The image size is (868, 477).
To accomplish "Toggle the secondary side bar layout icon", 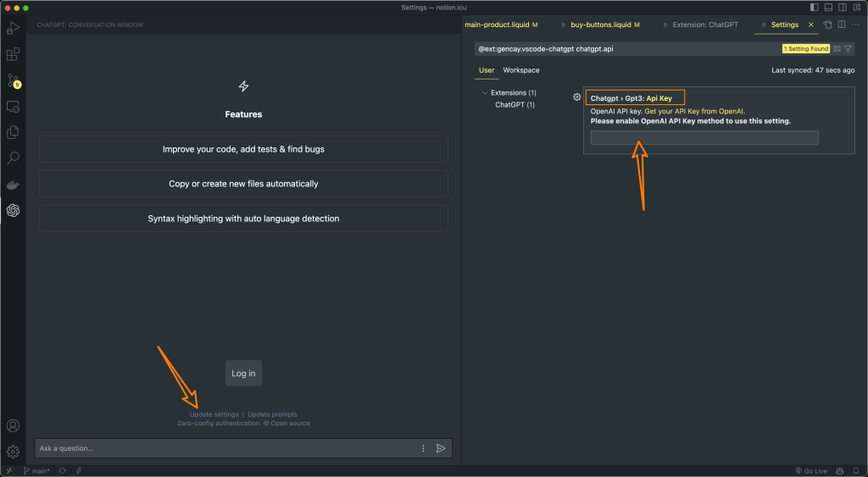I will click(842, 8).
